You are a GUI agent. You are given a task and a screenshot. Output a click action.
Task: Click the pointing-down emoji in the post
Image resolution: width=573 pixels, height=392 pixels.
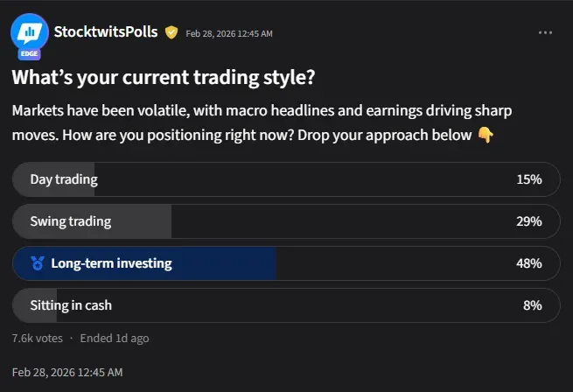[485, 135]
